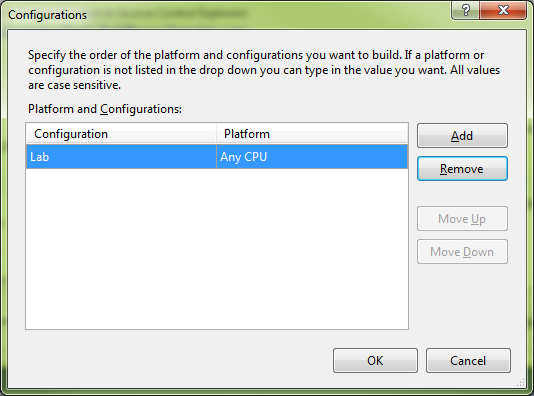534x396 pixels.
Task: Click the Add button
Action: point(462,136)
